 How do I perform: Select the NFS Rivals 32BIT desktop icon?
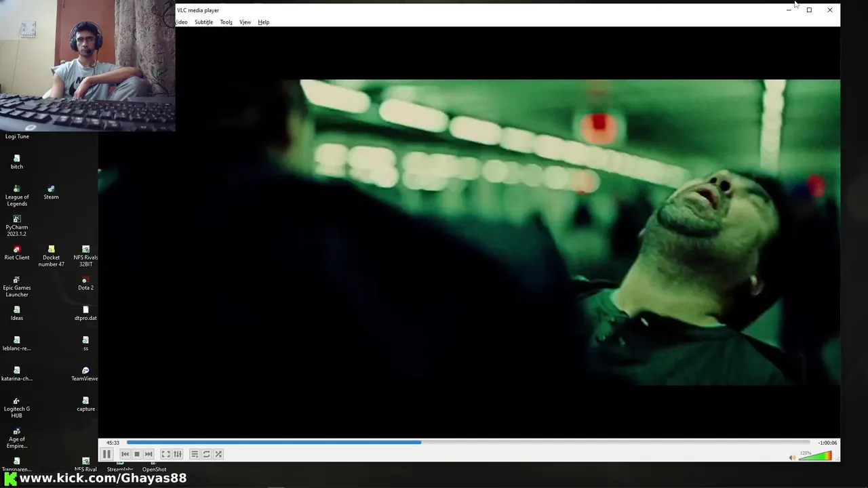85,256
